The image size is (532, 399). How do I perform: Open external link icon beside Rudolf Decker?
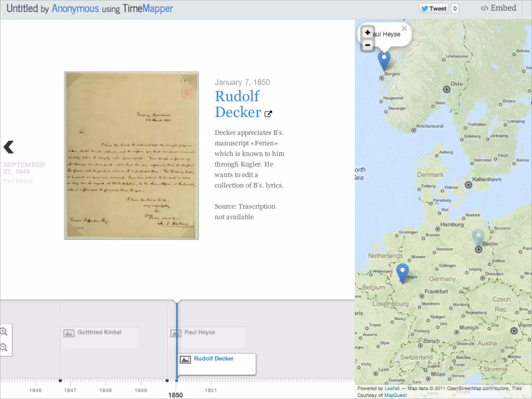[x=268, y=114]
